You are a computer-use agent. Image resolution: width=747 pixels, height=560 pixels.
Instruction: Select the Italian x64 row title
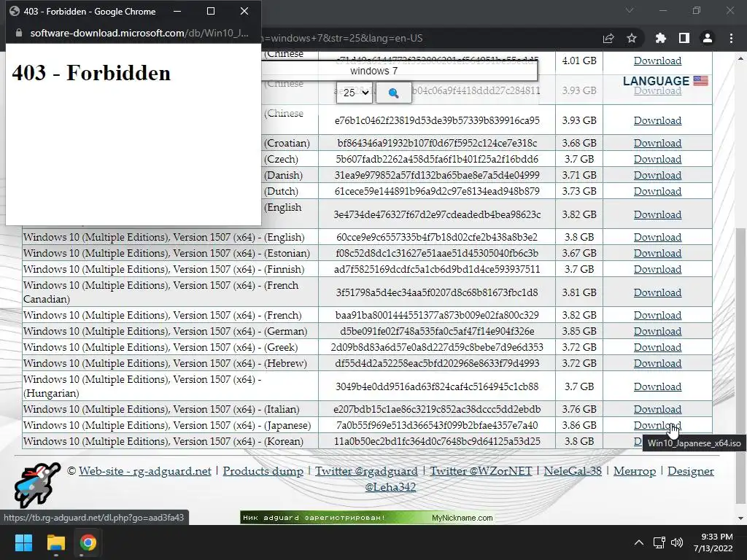[161, 409]
